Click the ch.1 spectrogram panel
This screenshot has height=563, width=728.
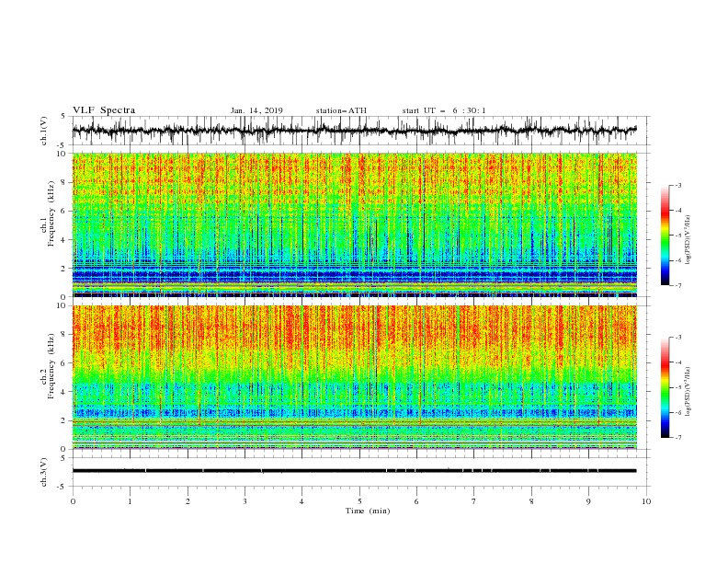click(354, 224)
